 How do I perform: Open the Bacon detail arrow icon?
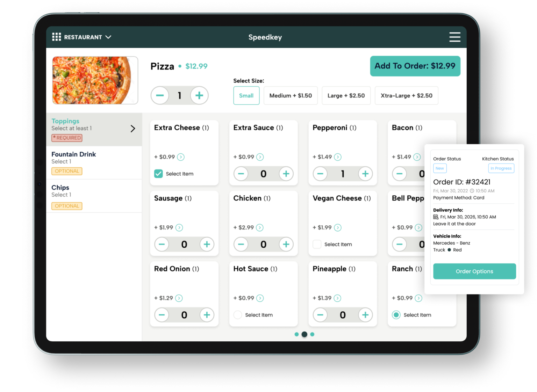click(417, 157)
